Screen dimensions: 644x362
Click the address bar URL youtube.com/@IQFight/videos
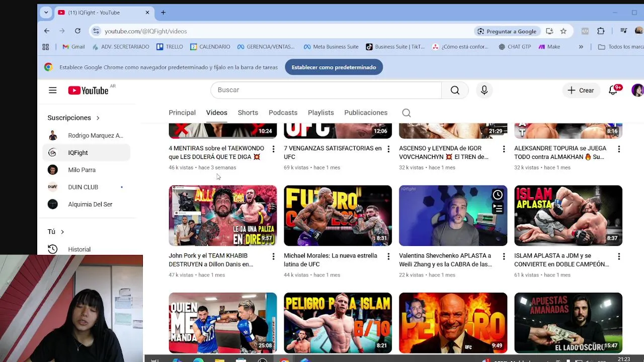145,31
